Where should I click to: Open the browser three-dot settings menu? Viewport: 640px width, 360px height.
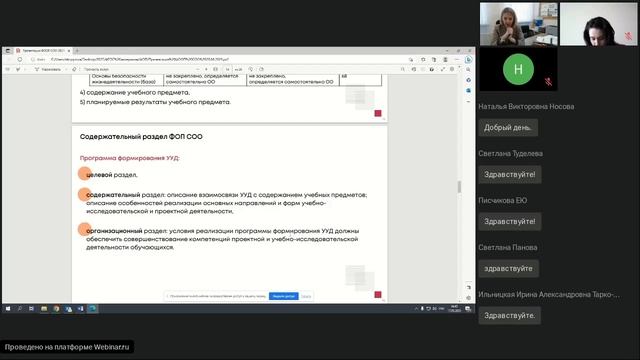point(457,60)
